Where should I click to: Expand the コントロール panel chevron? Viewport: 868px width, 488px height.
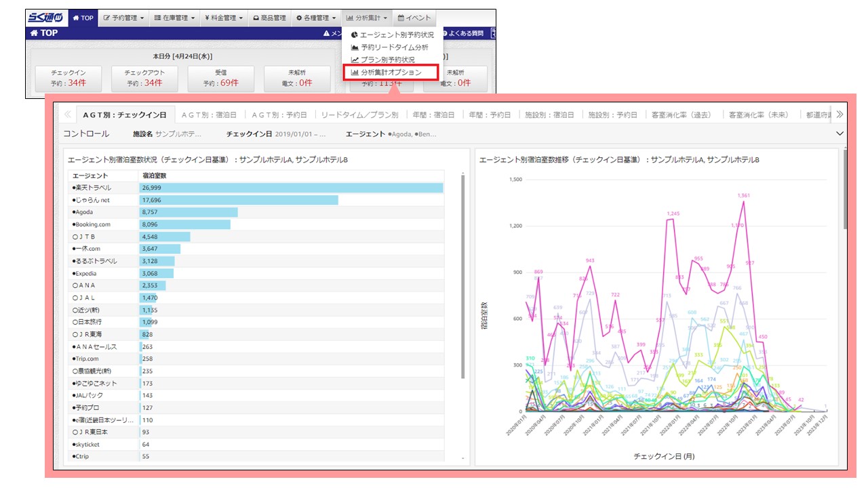tap(840, 134)
